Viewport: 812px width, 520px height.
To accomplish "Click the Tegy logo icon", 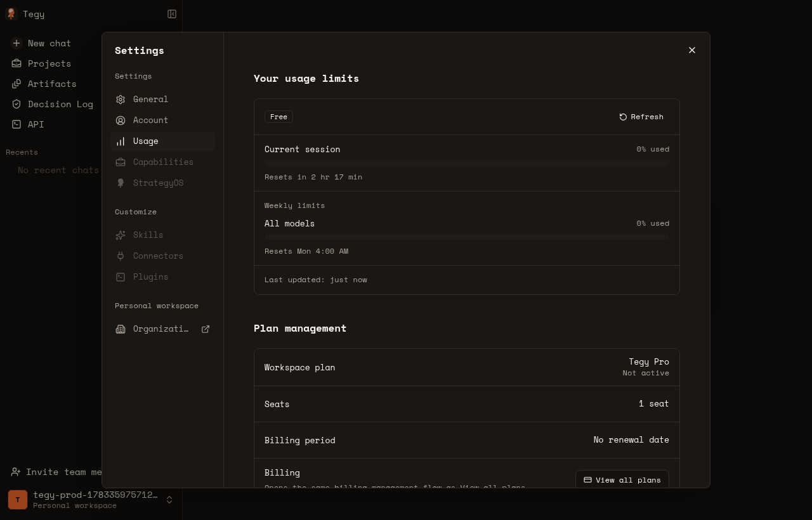I will 11,14.
